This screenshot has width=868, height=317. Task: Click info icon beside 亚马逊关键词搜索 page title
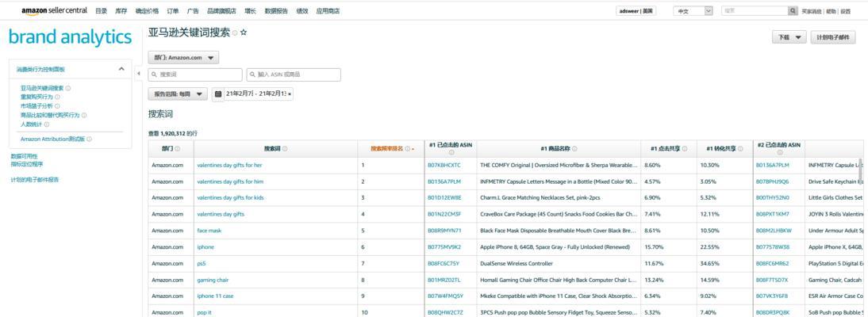click(x=235, y=33)
